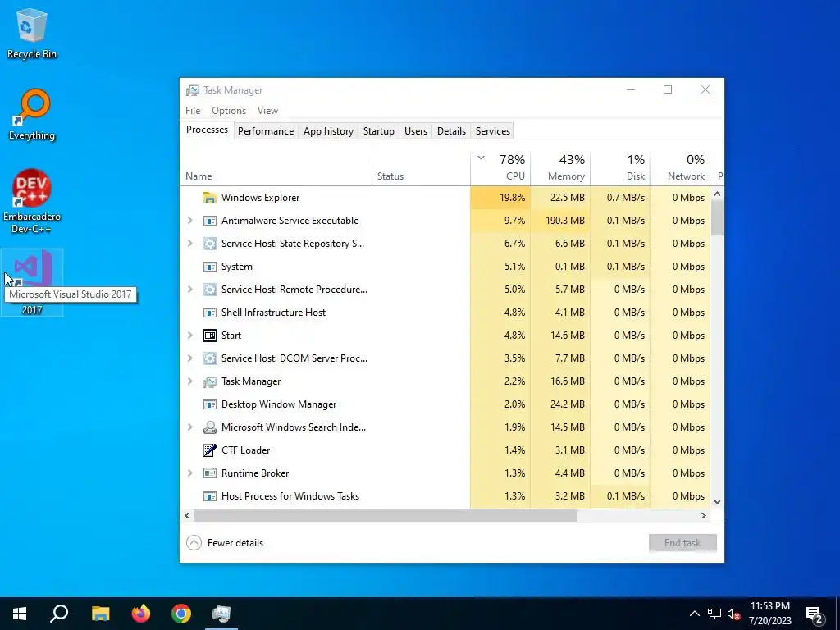Launch Google Chrome from the taskbar
Viewport: 840px width, 630px height.
(x=181, y=614)
